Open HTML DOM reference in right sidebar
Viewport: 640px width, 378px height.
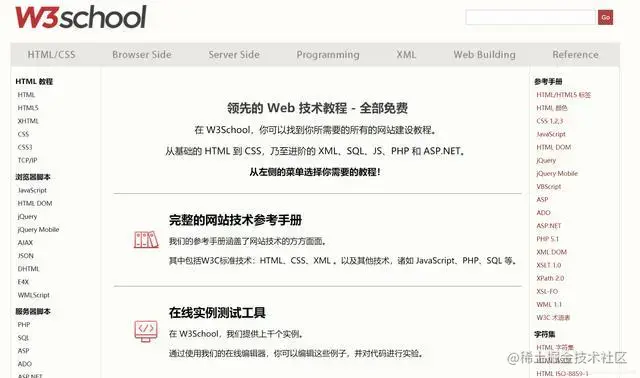[553, 147]
